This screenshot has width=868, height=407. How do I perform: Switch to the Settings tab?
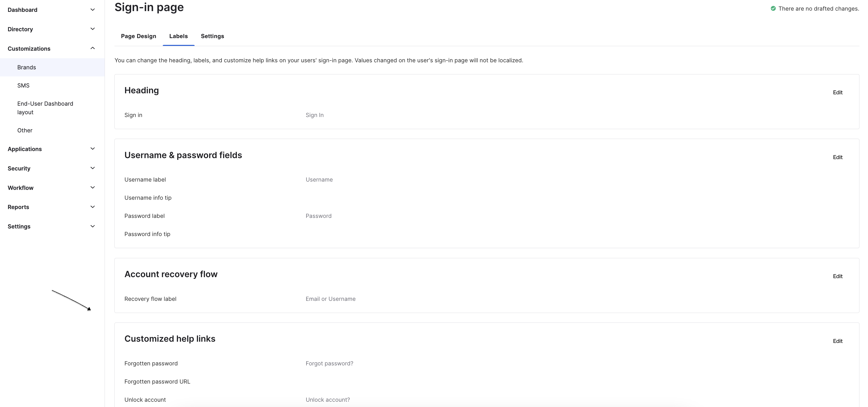[212, 36]
